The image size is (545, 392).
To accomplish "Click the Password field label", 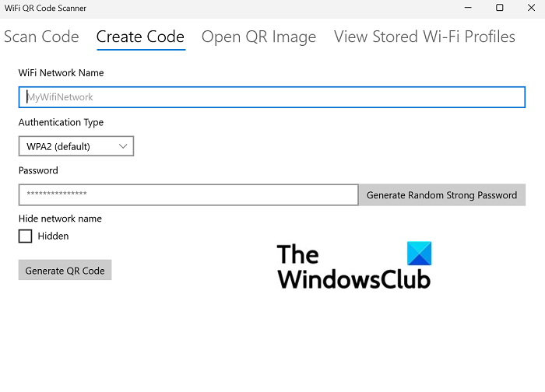I will click(38, 170).
